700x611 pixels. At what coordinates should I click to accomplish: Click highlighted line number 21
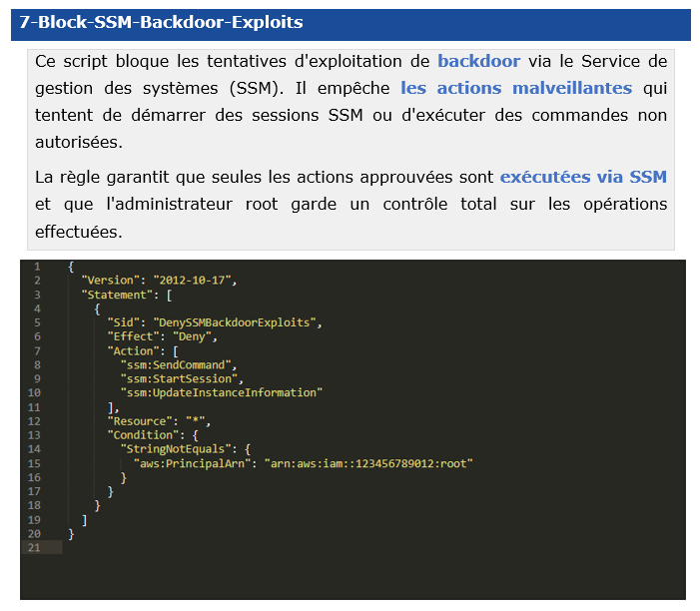(34, 548)
